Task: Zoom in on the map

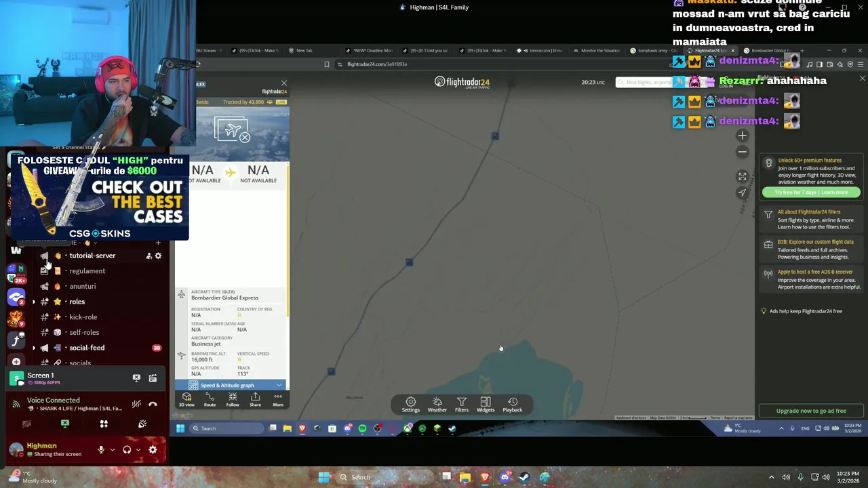Action: pos(742,136)
